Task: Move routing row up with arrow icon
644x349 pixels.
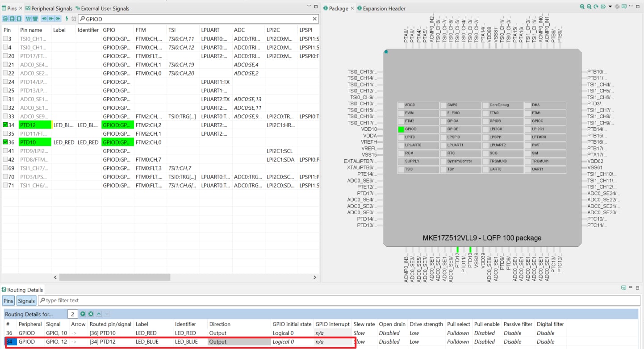Action: [x=99, y=314]
